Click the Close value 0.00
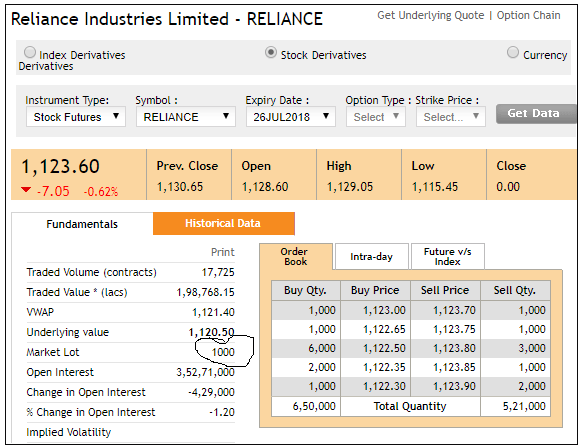 pyautogui.click(x=508, y=187)
